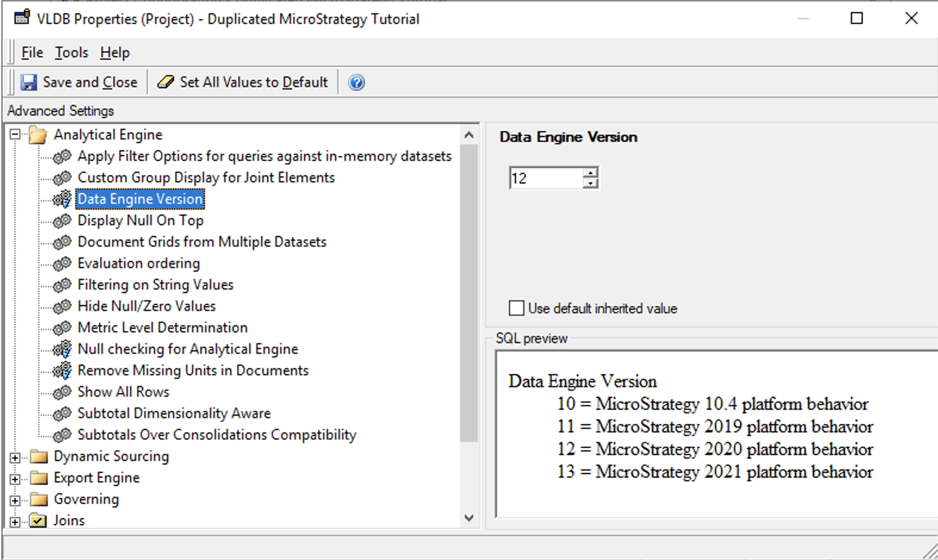Viewport: 938px width, 560px height.
Task: Click the gear icon next to Evaluation ordering
Action: click(62, 264)
